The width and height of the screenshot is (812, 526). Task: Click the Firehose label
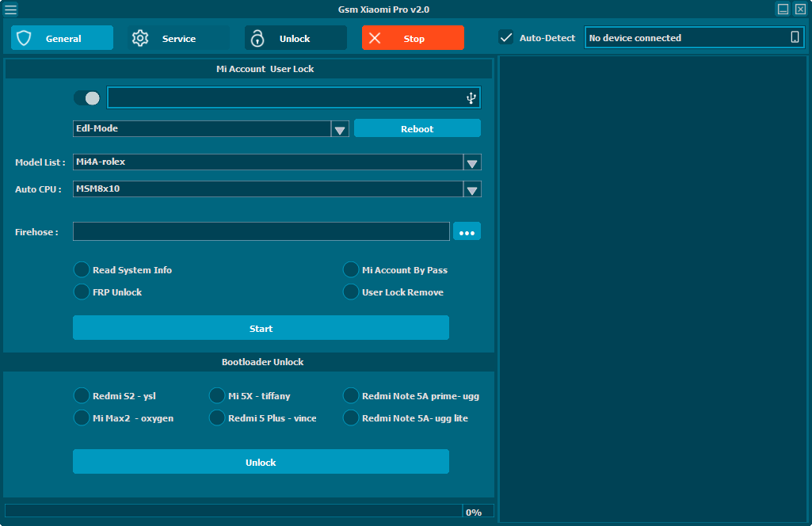pyautogui.click(x=36, y=232)
